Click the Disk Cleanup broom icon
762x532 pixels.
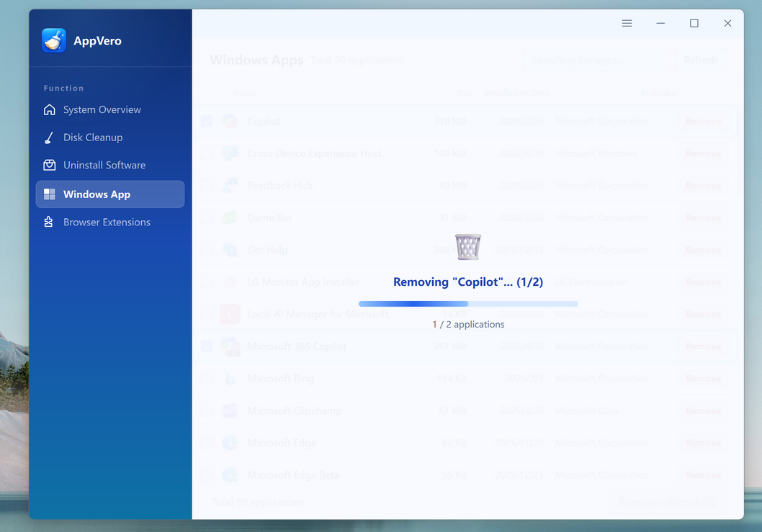click(x=50, y=137)
